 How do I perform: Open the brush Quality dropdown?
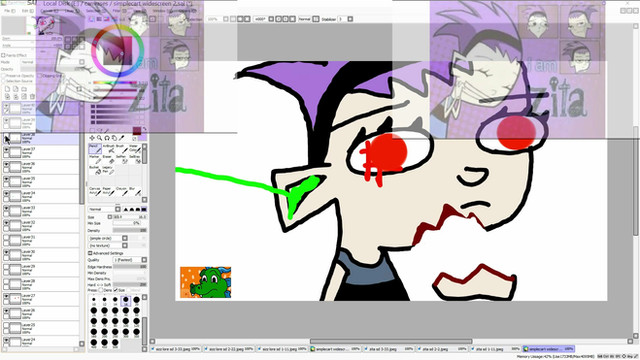[130, 260]
